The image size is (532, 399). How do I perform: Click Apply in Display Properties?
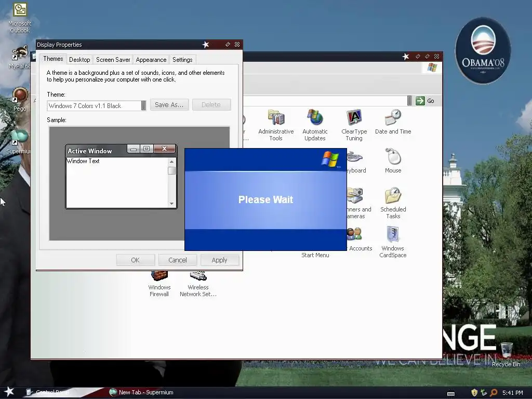pos(220,260)
